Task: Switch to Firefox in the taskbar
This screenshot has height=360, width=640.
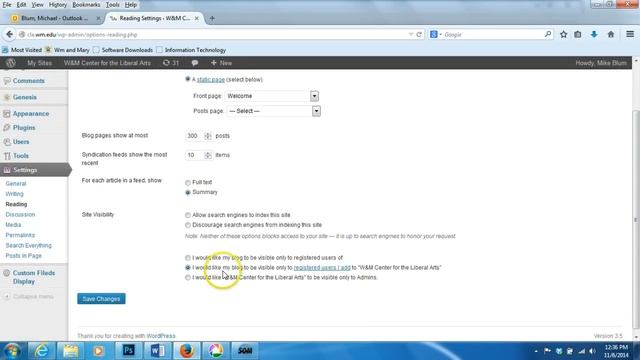Action: 187,351
